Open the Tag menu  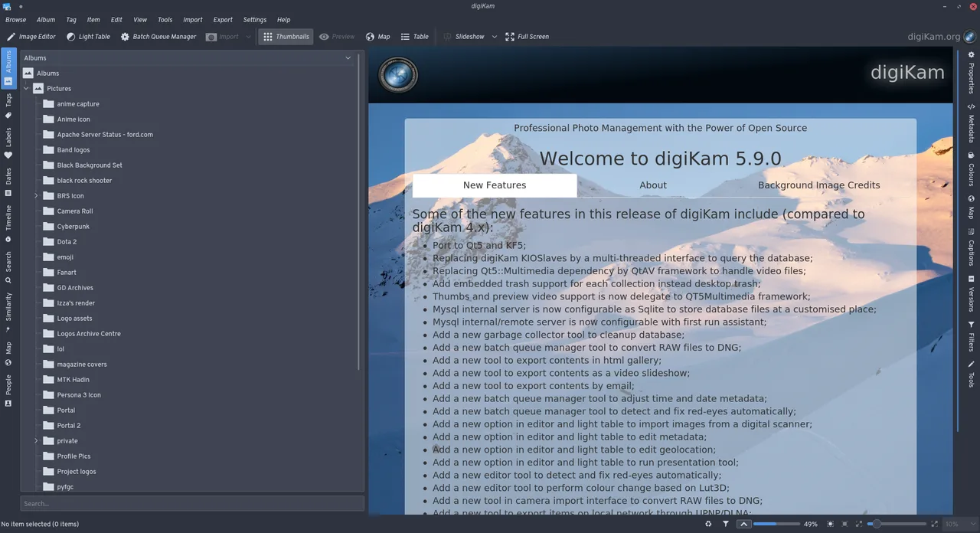[x=71, y=20]
